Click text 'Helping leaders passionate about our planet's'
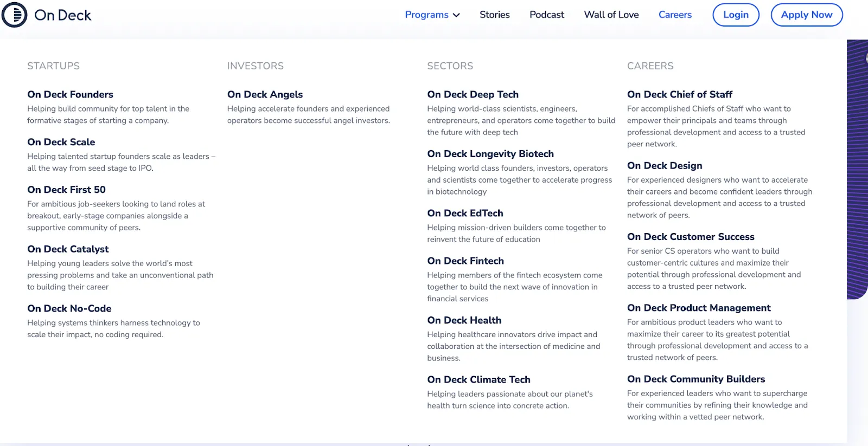868x446 pixels. pos(510,394)
